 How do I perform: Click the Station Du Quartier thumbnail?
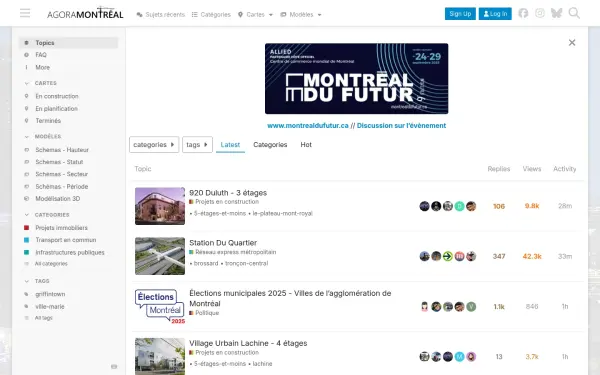click(x=160, y=256)
